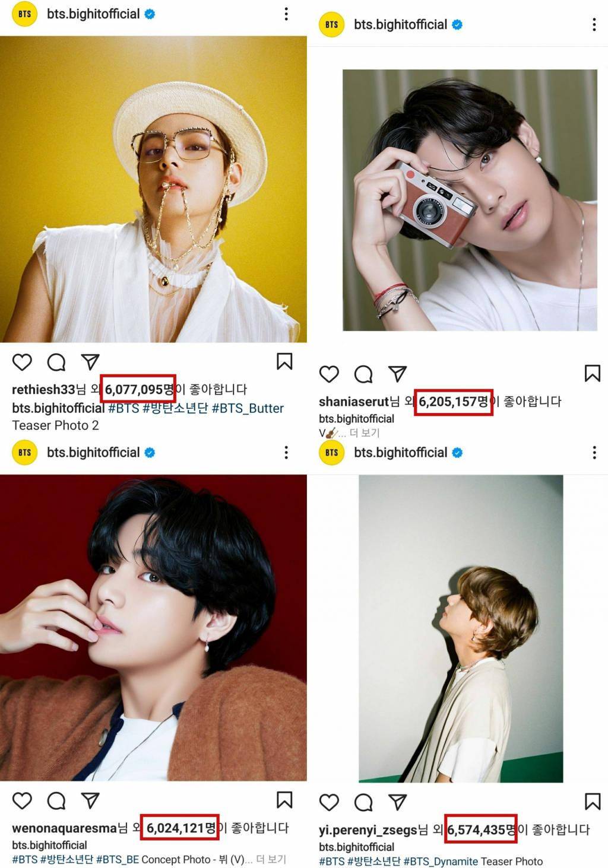
Task: Open three-dot menu on the yellow hat post
Action: 286,14
